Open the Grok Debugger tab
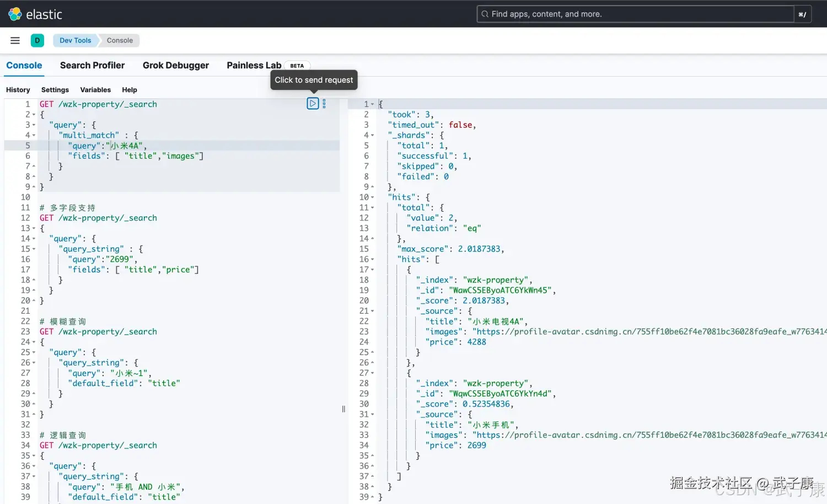 click(x=176, y=65)
